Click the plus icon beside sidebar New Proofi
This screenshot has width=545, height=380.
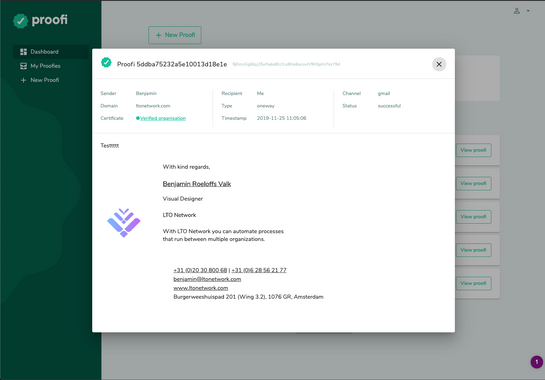click(23, 80)
